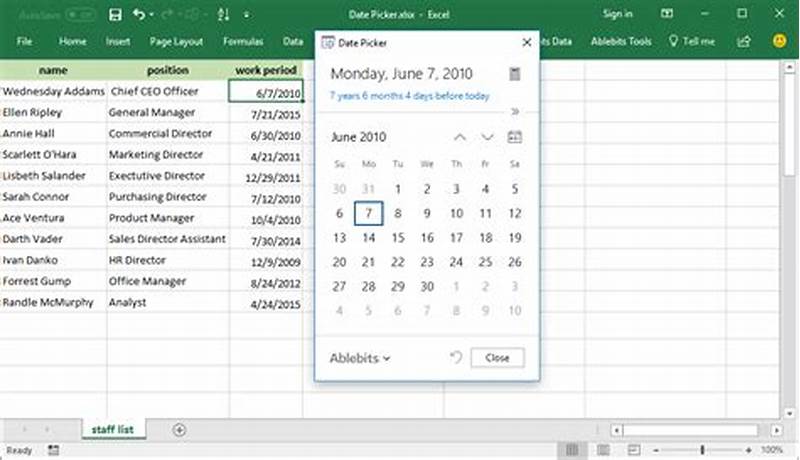This screenshot has width=800, height=460.
Task: Open the Formulas tab
Action: click(x=243, y=41)
